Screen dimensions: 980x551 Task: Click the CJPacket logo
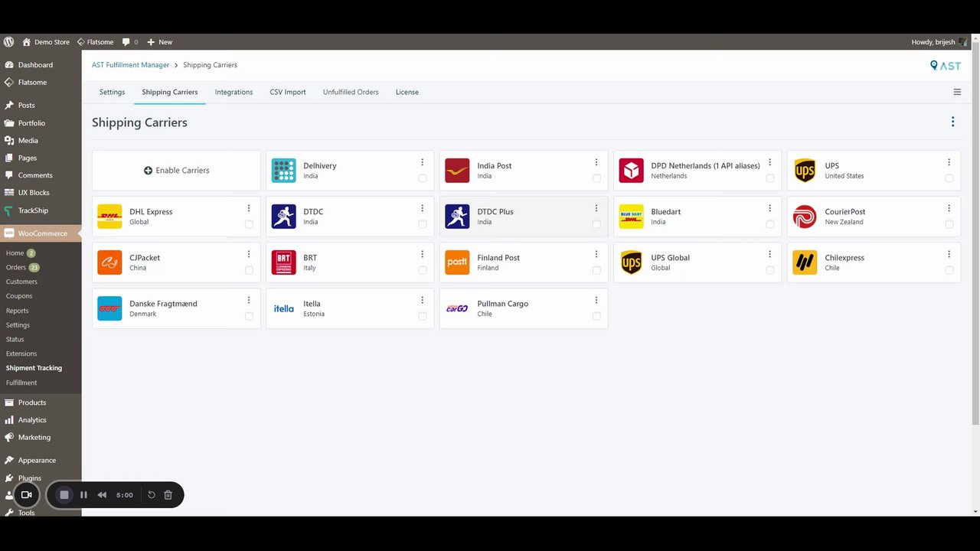pyautogui.click(x=109, y=262)
